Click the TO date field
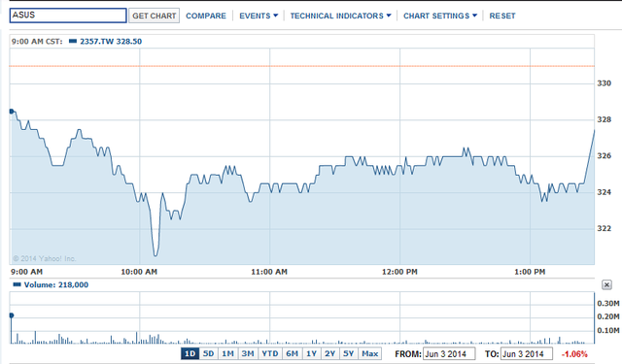The image size is (622, 364). pyautogui.click(x=527, y=353)
